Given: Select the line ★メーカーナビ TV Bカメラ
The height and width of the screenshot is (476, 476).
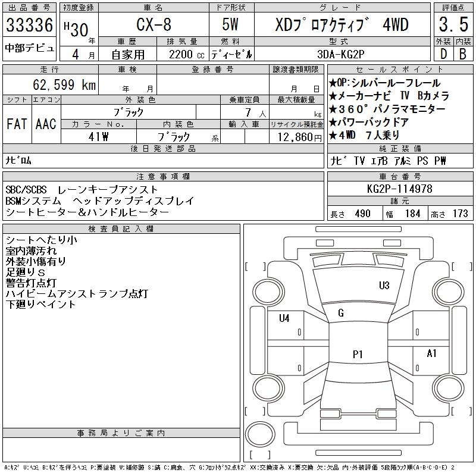Looking at the screenshot, I should pyautogui.click(x=389, y=96).
